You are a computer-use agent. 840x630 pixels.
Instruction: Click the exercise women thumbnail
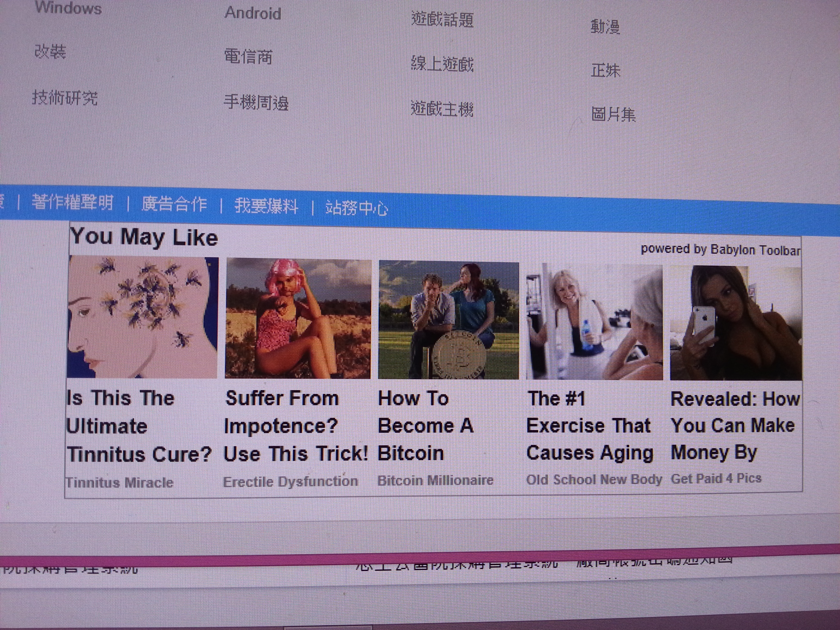click(x=594, y=322)
